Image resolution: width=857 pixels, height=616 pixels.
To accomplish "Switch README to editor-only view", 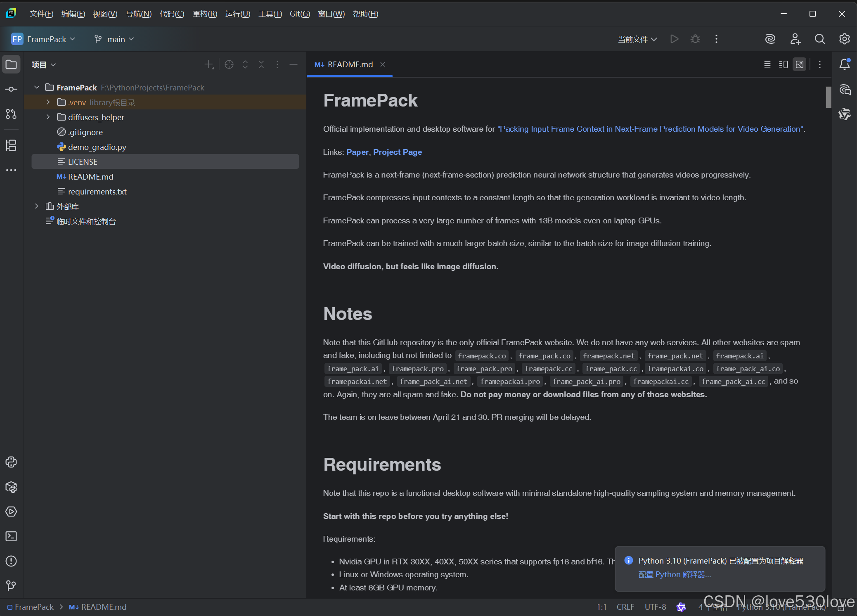I will (767, 64).
